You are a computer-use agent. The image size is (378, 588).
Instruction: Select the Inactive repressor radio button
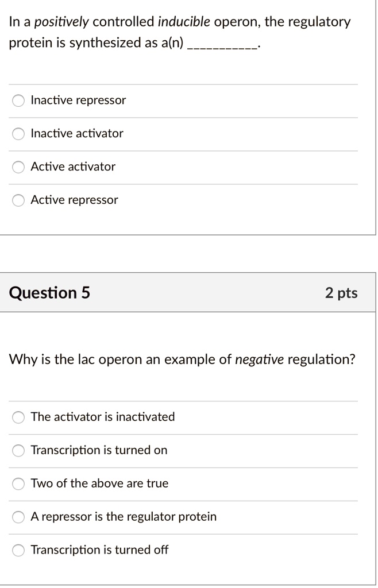pos(17,100)
